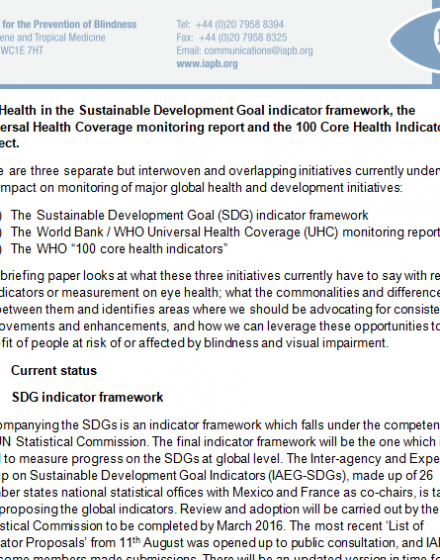Click the WHO "100 core health indicators" bullet

click(x=119, y=249)
